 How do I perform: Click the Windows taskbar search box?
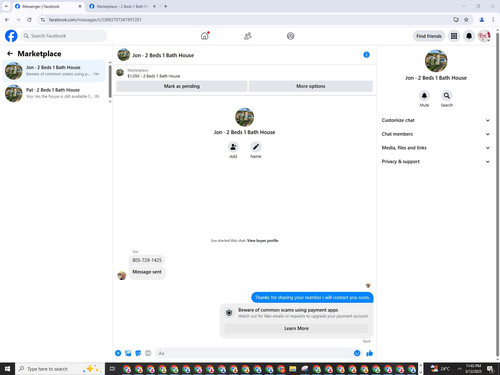point(59,369)
